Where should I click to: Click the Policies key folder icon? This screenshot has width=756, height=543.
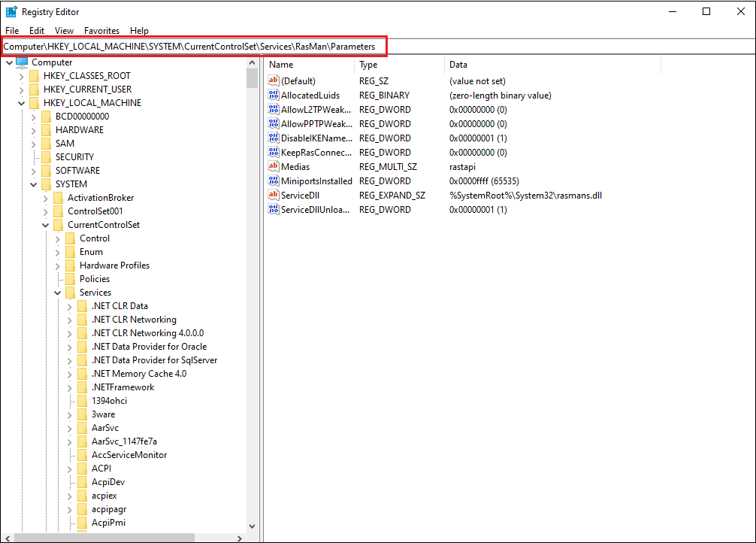point(71,278)
